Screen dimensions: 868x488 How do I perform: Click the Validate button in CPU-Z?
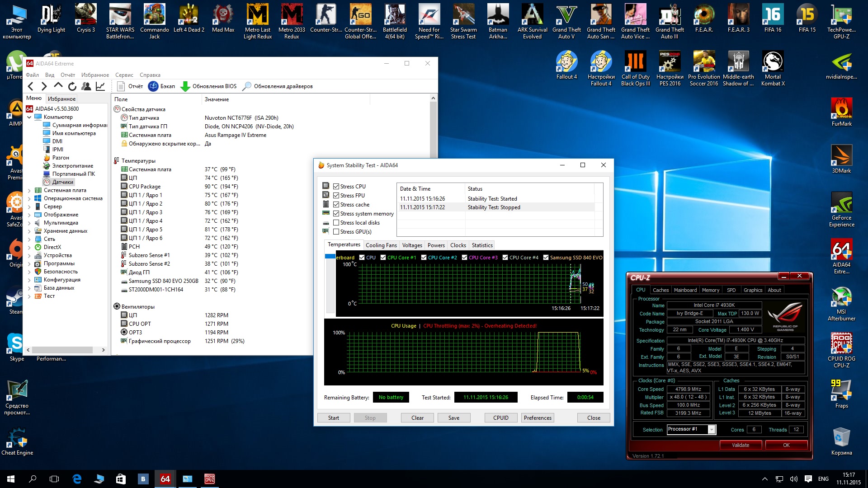(x=740, y=445)
